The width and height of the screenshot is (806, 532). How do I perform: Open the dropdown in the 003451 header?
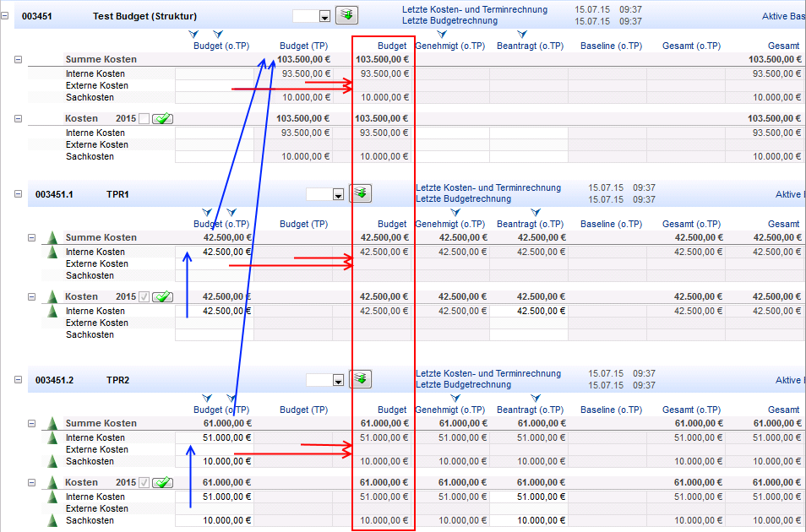coord(324,16)
